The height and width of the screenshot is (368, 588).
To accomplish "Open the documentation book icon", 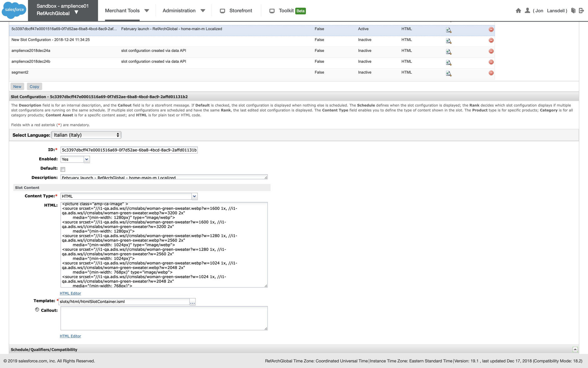I will [573, 11].
